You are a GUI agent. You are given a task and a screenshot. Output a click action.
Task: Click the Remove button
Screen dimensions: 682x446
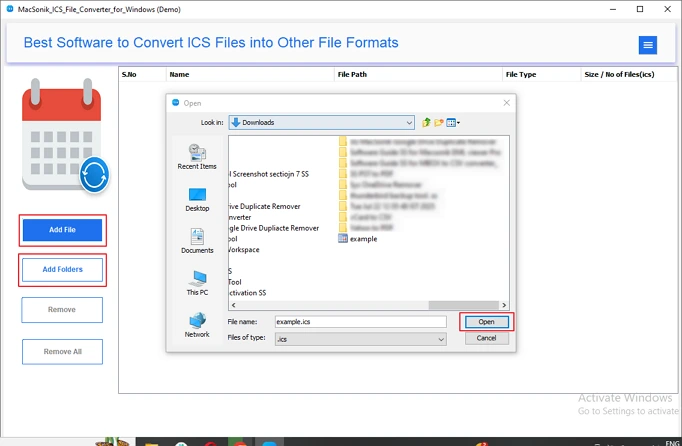[62, 310]
